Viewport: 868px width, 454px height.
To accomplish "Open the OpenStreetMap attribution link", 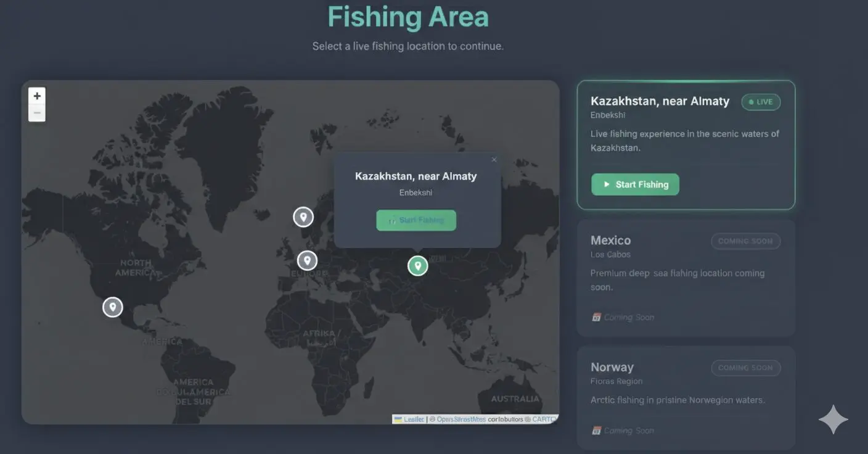I will (461, 419).
